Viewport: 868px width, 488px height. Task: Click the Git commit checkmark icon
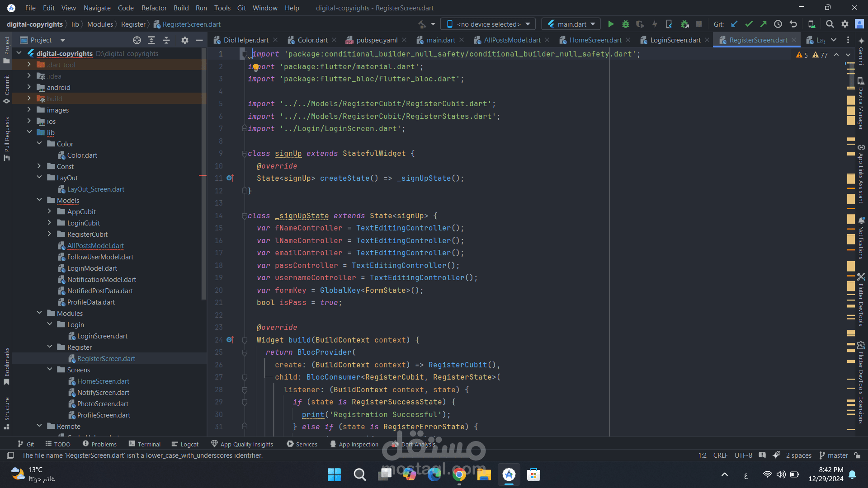(749, 24)
